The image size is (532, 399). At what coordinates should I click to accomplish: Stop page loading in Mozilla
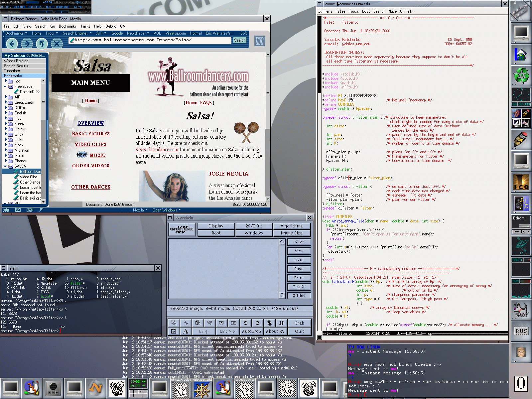point(57,44)
